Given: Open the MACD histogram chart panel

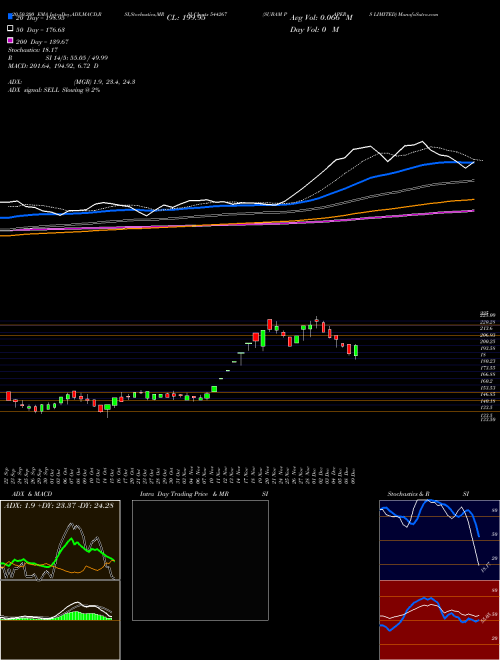Looking at the screenshot, I should [60, 620].
